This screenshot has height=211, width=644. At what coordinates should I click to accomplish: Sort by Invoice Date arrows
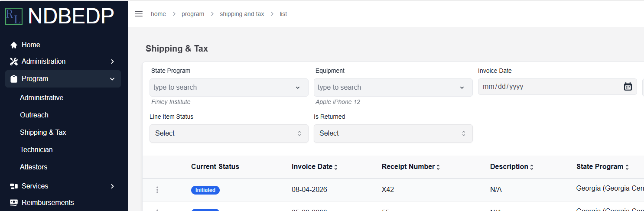[336, 167]
